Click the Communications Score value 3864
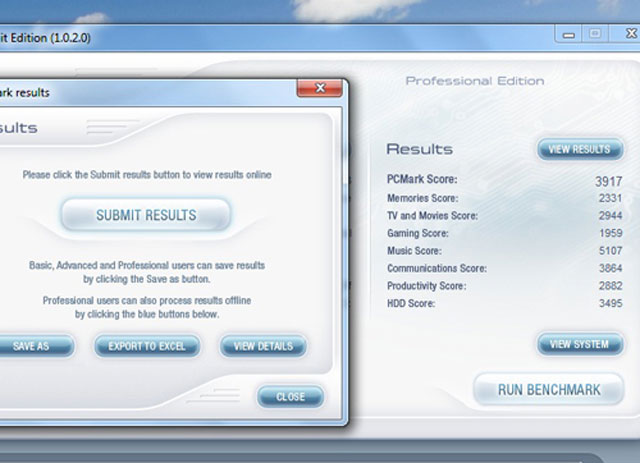This screenshot has height=463, width=640. (x=610, y=268)
